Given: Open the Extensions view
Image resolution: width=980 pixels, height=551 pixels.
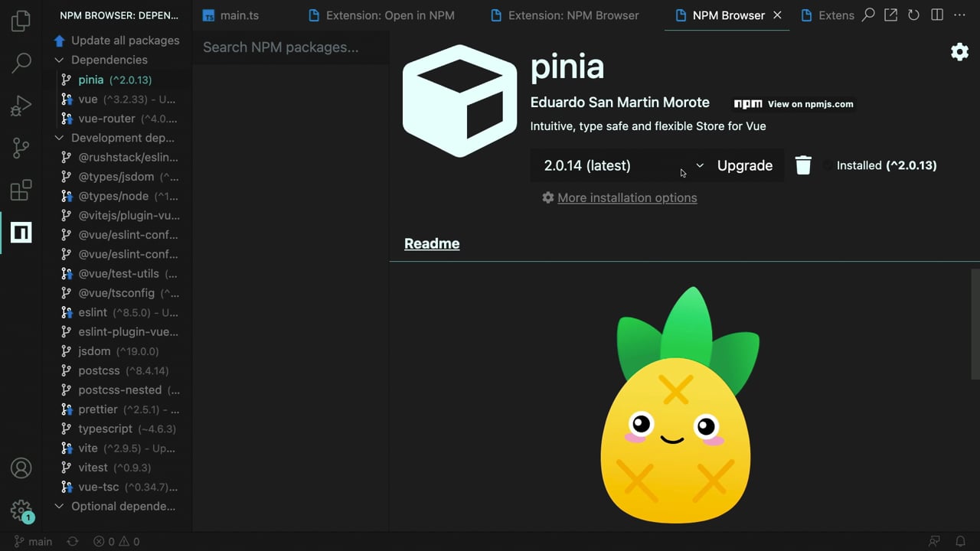Looking at the screenshot, I should (x=21, y=190).
